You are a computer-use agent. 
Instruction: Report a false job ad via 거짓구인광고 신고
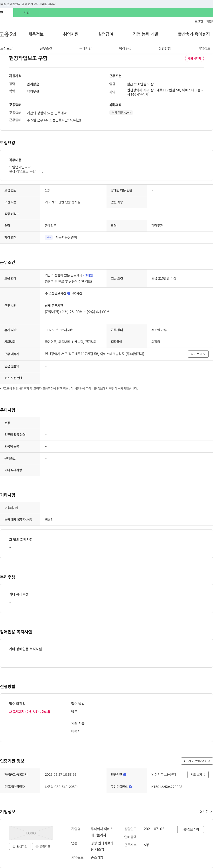[x=197, y=761]
